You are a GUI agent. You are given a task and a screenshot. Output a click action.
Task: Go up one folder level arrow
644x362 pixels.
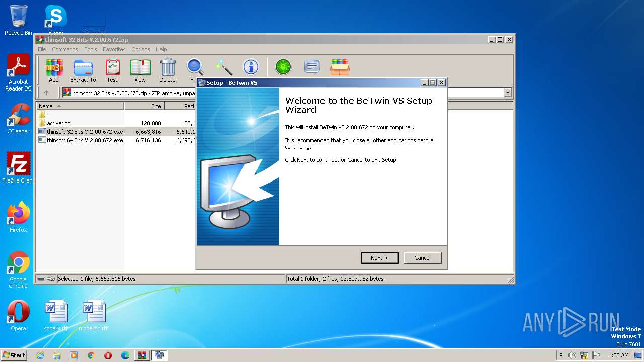coord(46,93)
